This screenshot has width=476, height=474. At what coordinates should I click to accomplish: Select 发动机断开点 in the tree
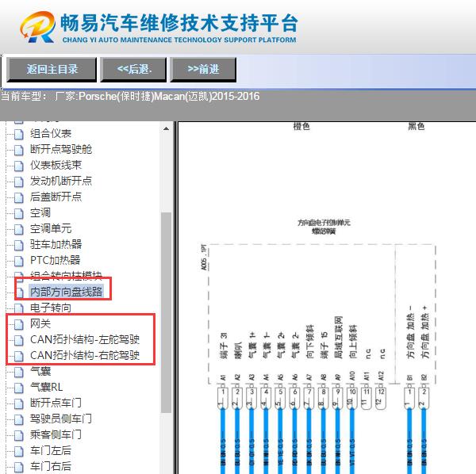coord(61,181)
